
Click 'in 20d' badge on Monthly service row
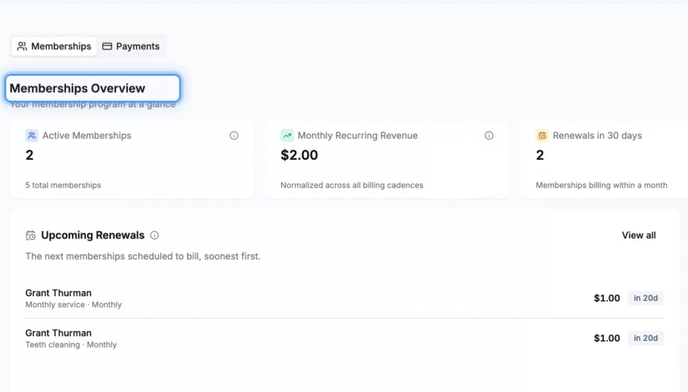(646, 298)
